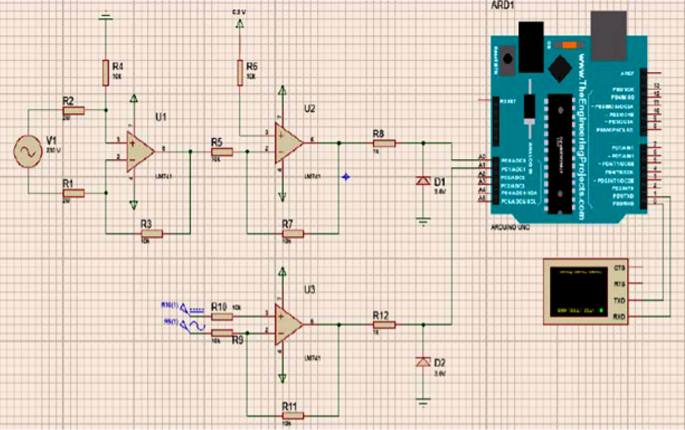Select the V1 AC voltage source symbol

click(x=28, y=152)
